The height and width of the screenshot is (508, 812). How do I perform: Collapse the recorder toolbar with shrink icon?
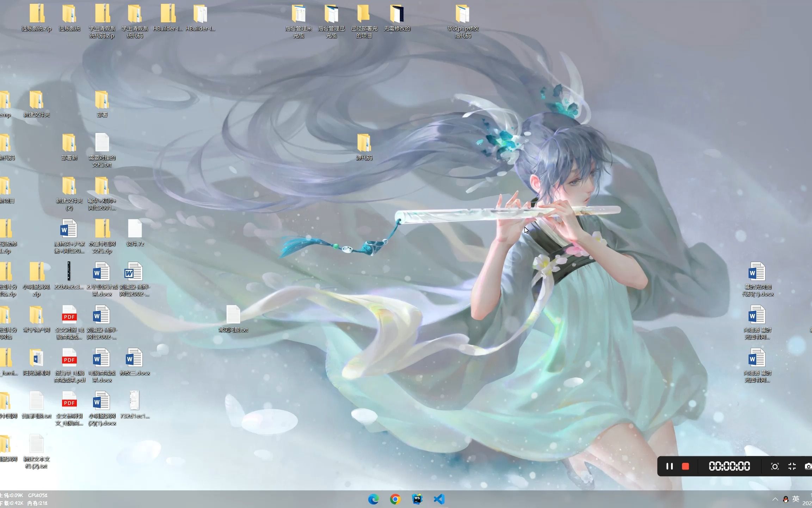point(792,466)
